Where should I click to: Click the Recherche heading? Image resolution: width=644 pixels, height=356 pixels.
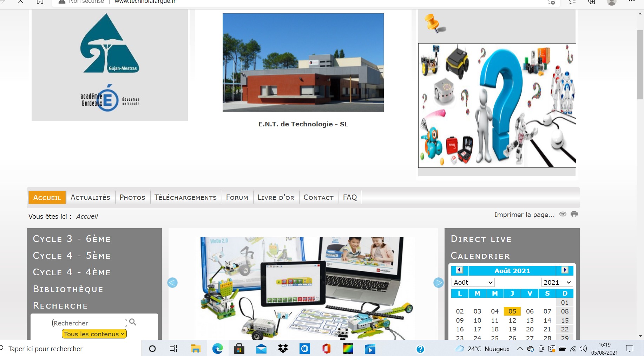tap(60, 305)
